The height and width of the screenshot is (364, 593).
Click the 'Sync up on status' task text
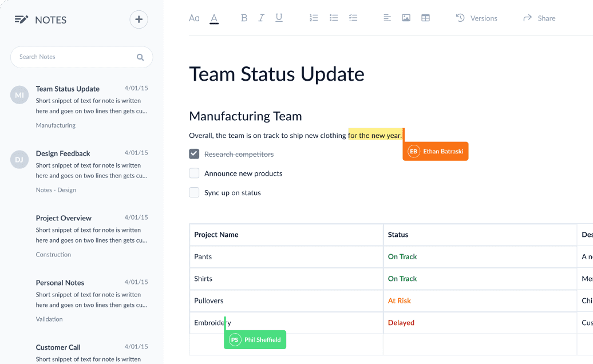pyautogui.click(x=232, y=193)
